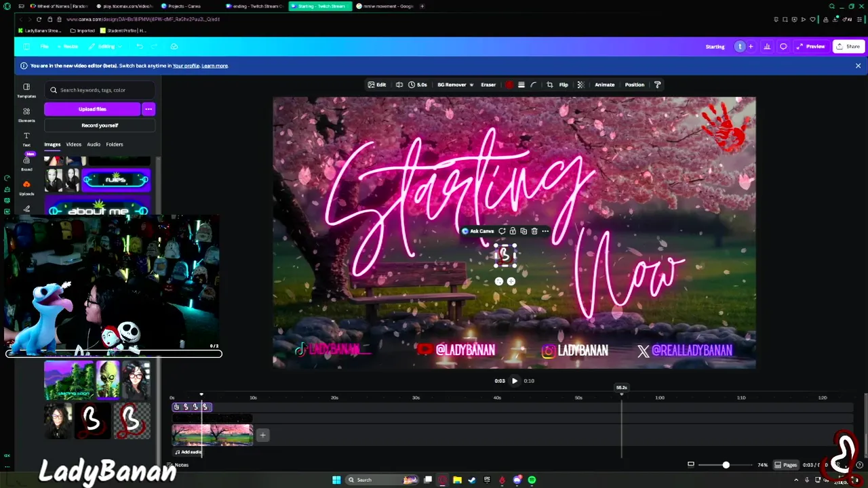The height and width of the screenshot is (488, 868).
Task: Open Spotify from the taskbar
Action: [x=532, y=480]
